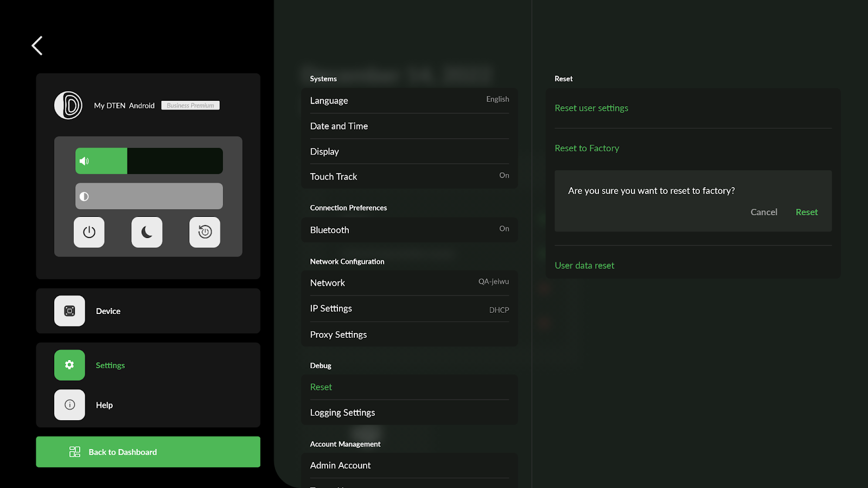
Task: Click My DTEN Android account name
Action: pos(124,106)
